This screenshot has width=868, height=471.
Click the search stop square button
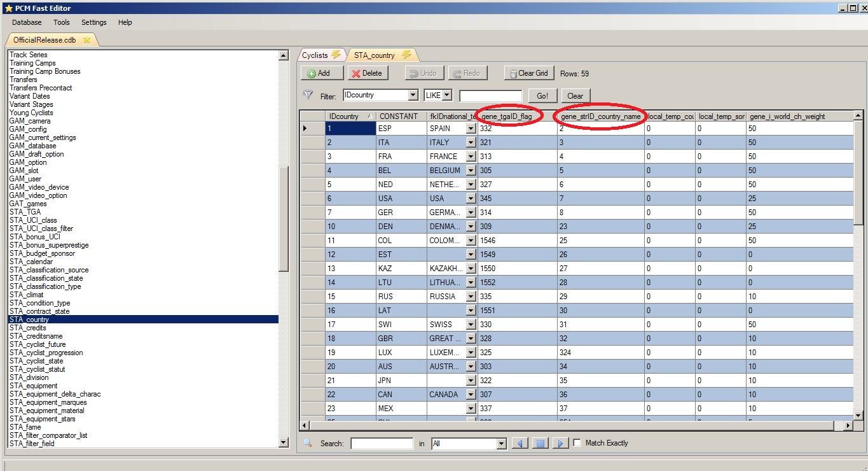[540, 444]
